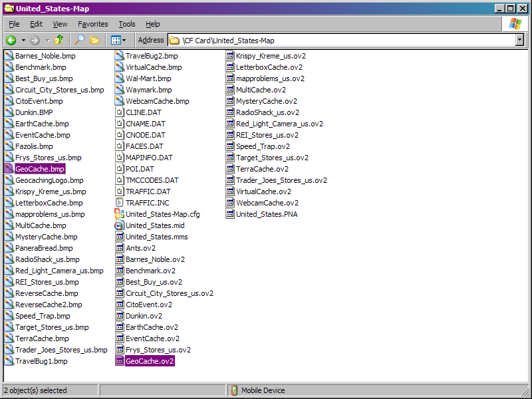Click the Mobile Device status icon
Viewport: 532px width, 399px height.
234,390
